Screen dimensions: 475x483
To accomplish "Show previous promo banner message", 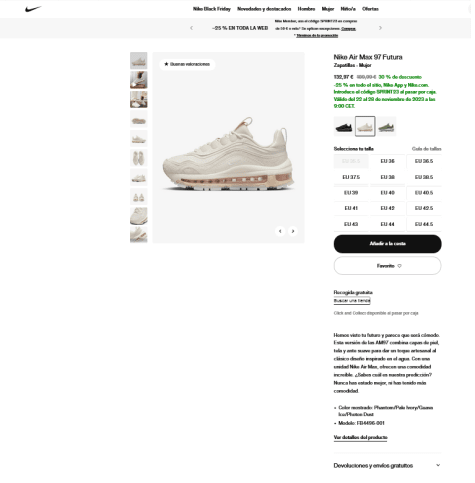I will click(x=191, y=28).
